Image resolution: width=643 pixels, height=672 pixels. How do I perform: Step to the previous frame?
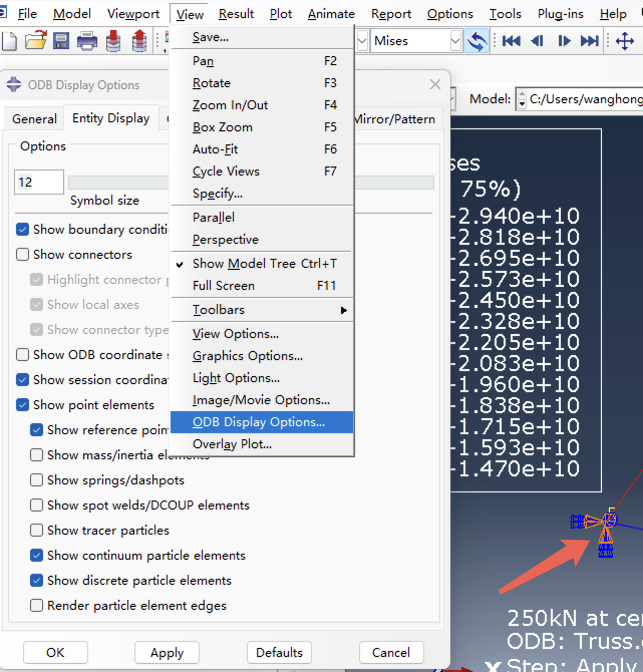point(537,41)
